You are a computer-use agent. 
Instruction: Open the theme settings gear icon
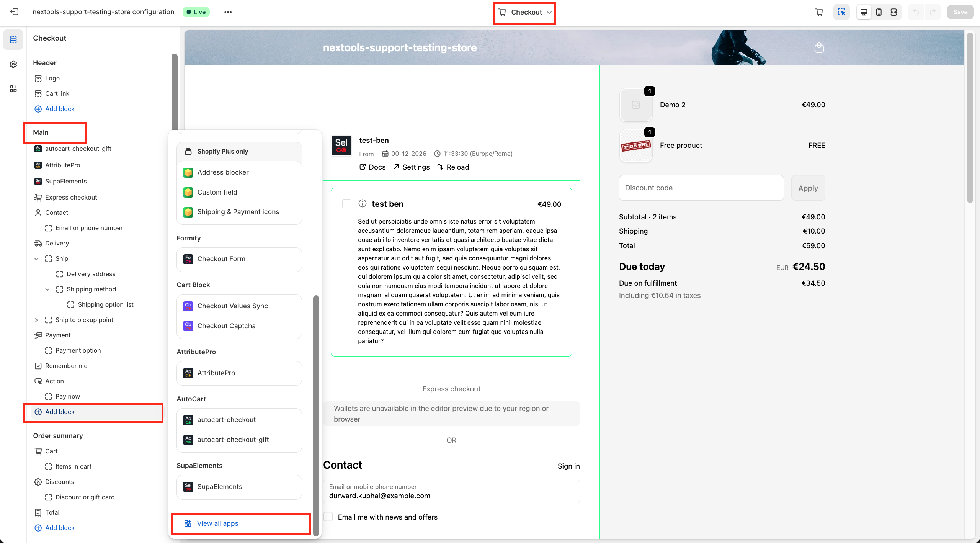[13, 64]
